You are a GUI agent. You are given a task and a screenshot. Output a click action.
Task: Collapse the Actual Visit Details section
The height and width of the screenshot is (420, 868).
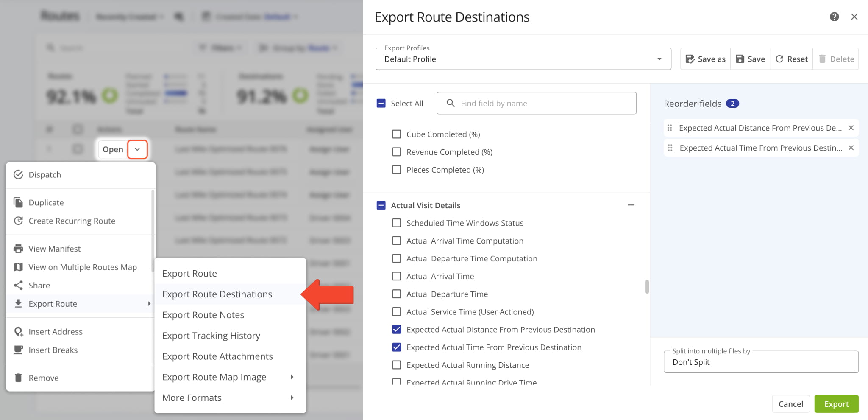coord(631,205)
